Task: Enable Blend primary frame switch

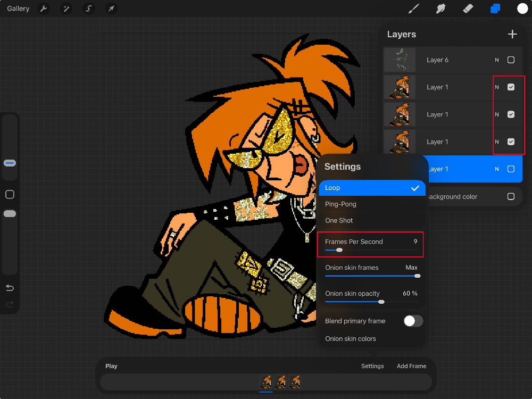Action: (413, 321)
